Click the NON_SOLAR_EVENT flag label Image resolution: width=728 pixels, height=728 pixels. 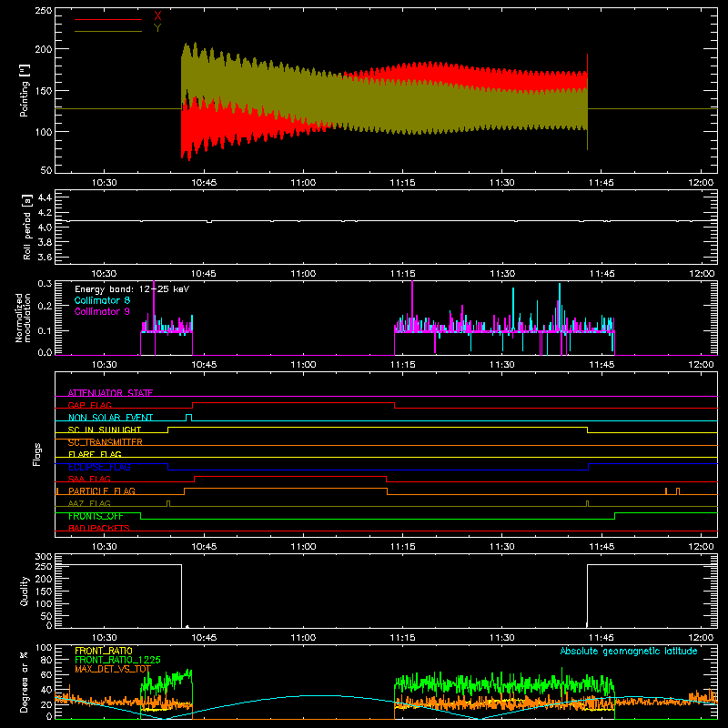tap(110, 418)
